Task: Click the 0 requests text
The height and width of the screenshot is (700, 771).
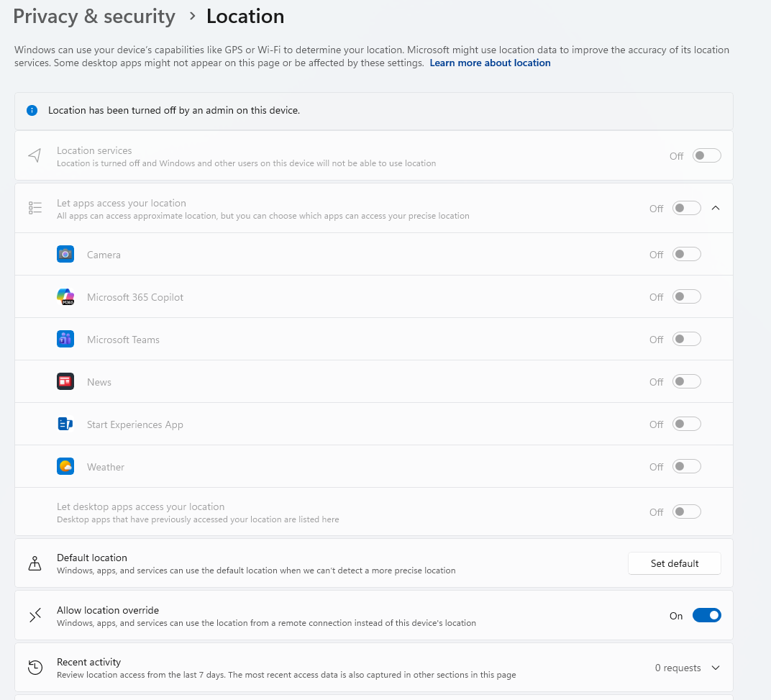Action: [678, 668]
